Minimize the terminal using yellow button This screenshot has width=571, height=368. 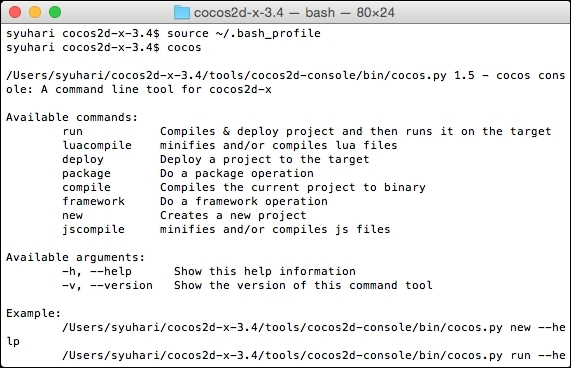tap(35, 12)
